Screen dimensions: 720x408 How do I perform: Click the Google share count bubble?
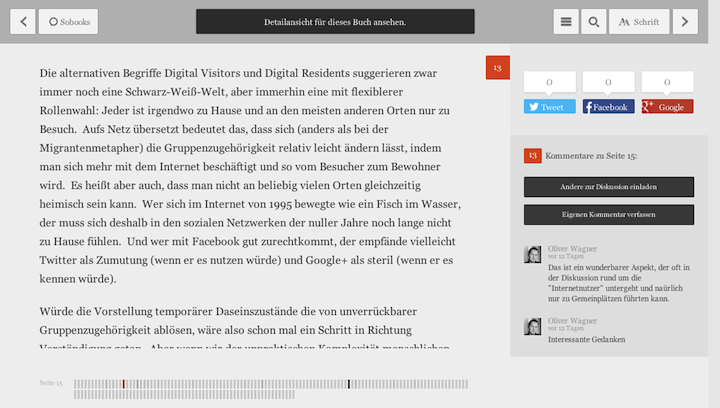pos(667,83)
